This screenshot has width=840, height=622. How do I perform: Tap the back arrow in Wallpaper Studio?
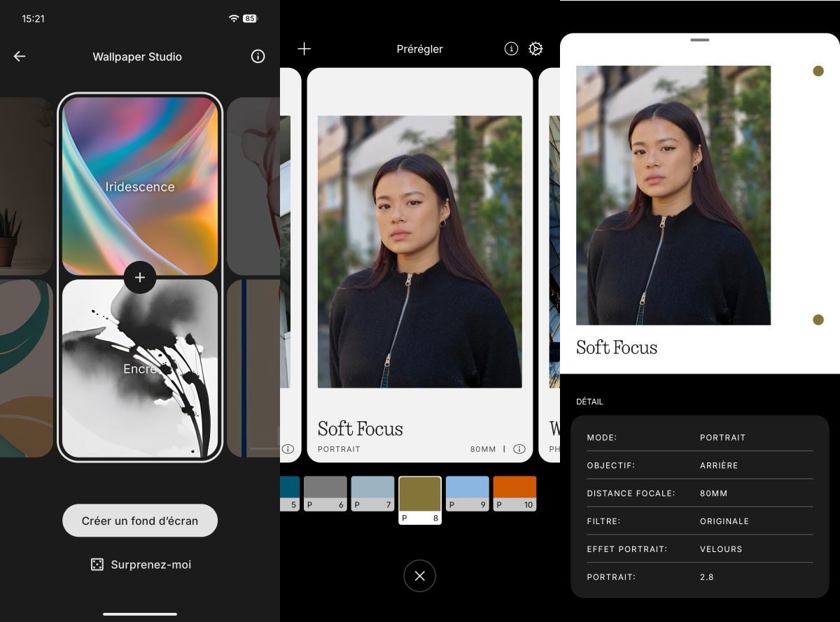20,57
